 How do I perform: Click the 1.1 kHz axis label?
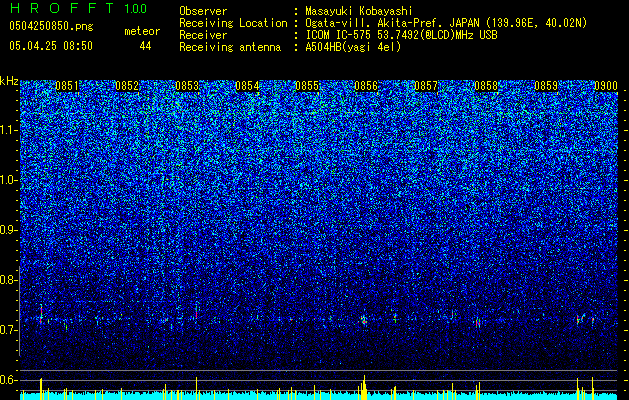[9, 130]
